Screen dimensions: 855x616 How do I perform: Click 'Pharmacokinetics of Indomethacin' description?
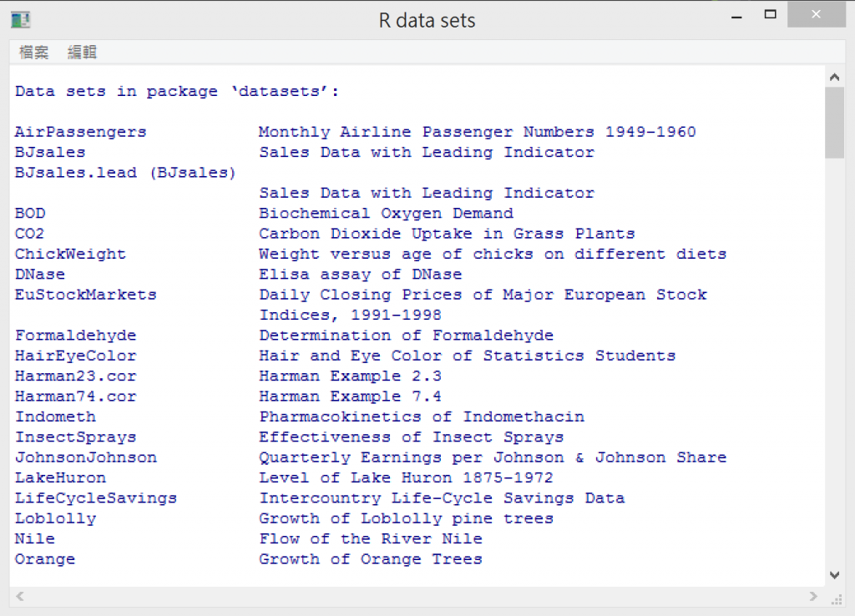point(422,417)
